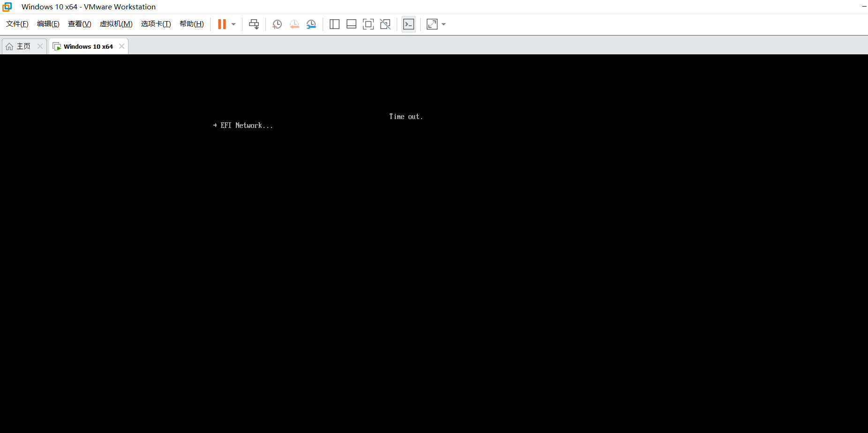The height and width of the screenshot is (433, 868).
Task: Select the Windows 10 x64 tab
Action: coord(88,46)
